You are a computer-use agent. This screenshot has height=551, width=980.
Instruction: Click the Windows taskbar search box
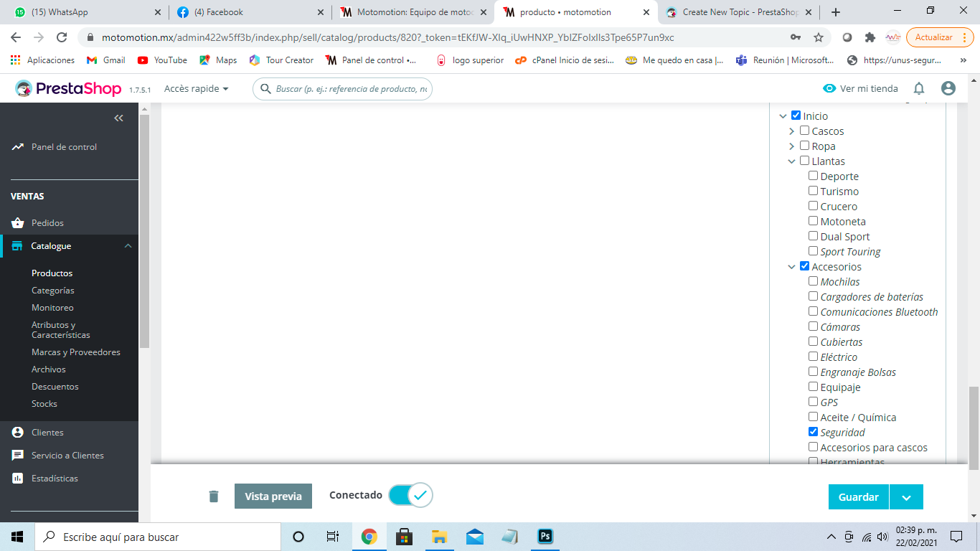click(x=157, y=537)
